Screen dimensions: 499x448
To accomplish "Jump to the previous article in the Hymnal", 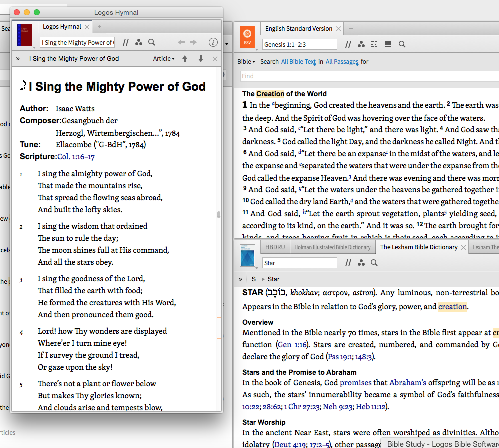I will [185, 59].
